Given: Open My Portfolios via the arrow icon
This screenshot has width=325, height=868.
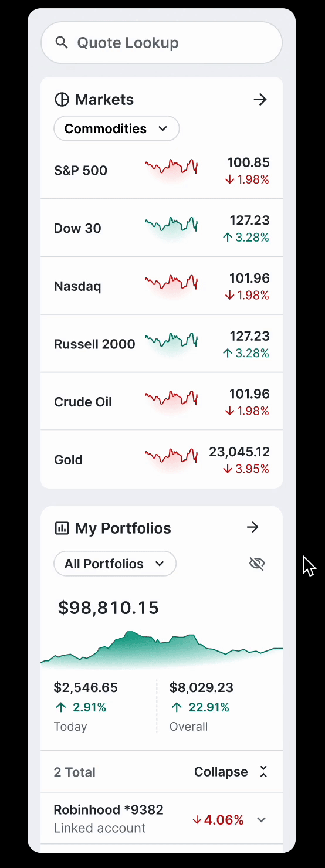Looking at the screenshot, I should click(253, 527).
